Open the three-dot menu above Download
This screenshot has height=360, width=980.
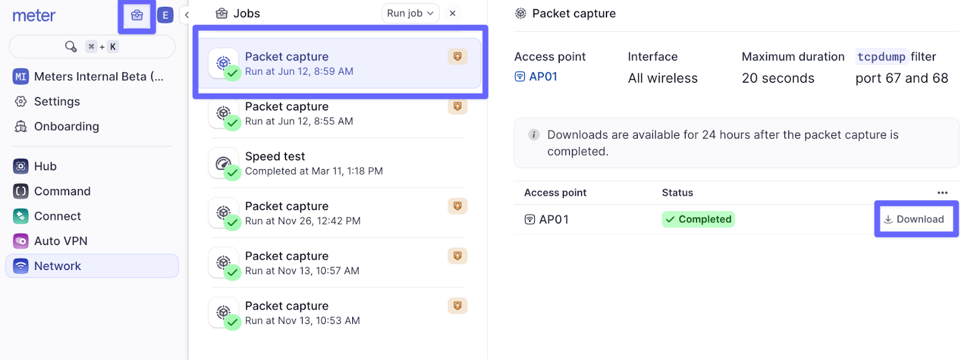tap(942, 193)
